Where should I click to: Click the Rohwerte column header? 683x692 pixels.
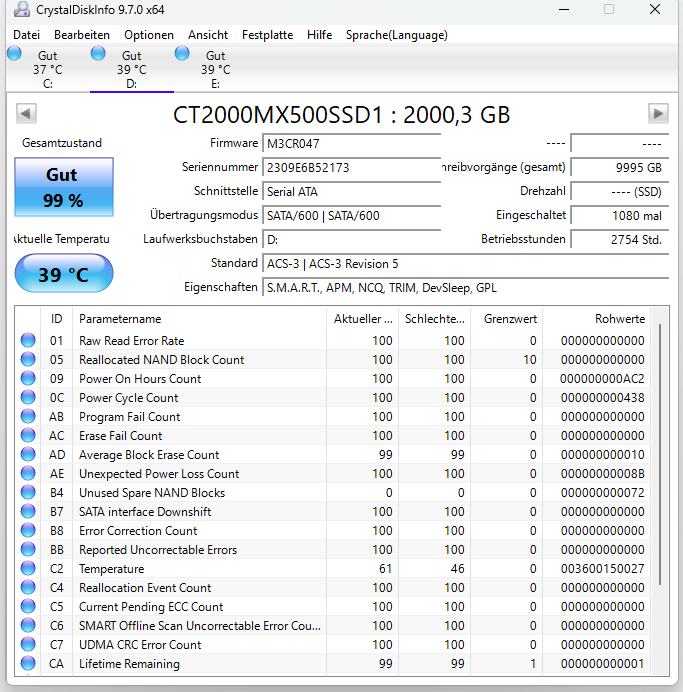[597, 319]
